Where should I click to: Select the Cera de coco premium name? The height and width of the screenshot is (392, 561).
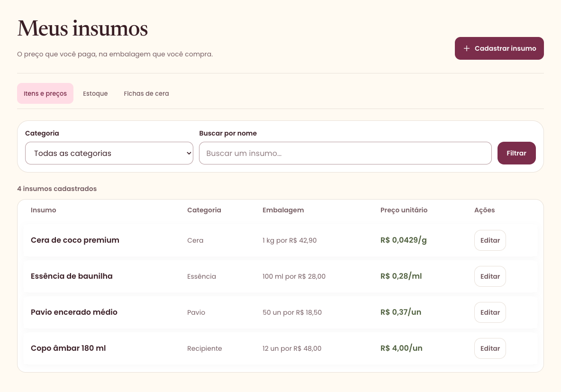[x=75, y=240]
